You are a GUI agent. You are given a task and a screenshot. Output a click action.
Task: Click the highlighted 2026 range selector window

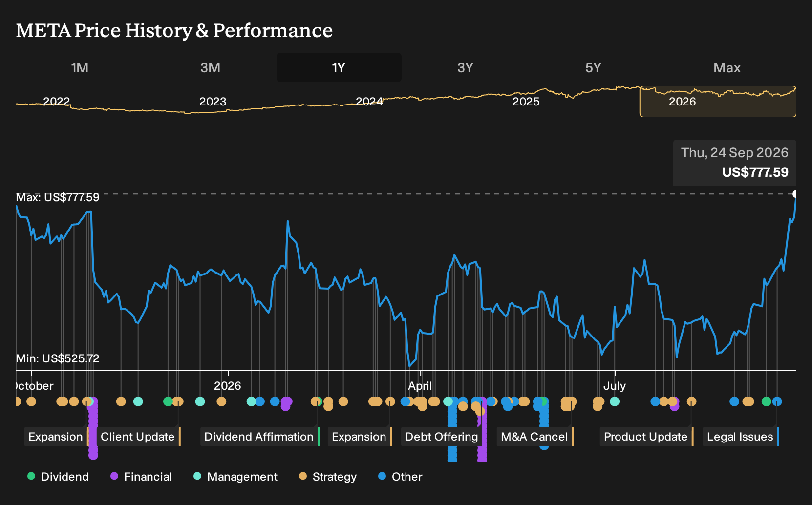pos(718,102)
